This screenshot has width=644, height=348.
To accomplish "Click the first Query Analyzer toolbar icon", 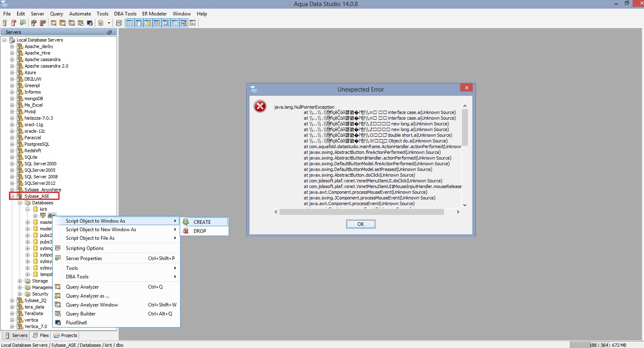I will click(54, 23).
